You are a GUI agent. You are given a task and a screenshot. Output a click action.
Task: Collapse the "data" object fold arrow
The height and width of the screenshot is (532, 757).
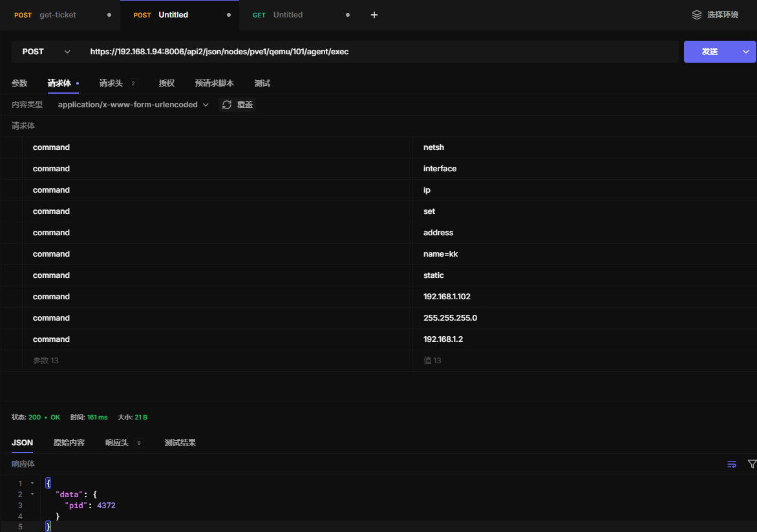[33, 495]
